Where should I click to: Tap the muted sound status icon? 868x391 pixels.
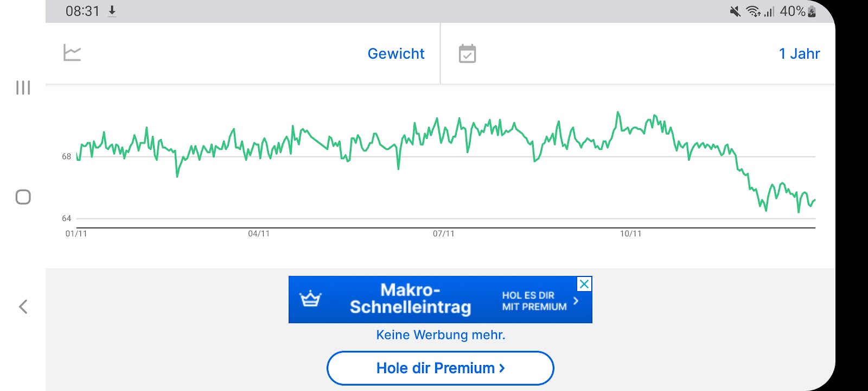(x=735, y=11)
